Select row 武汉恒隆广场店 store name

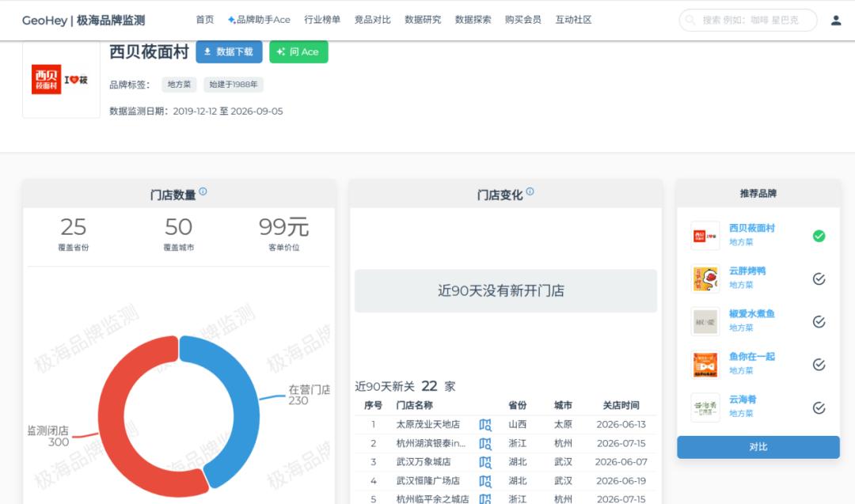pyautogui.click(x=428, y=481)
